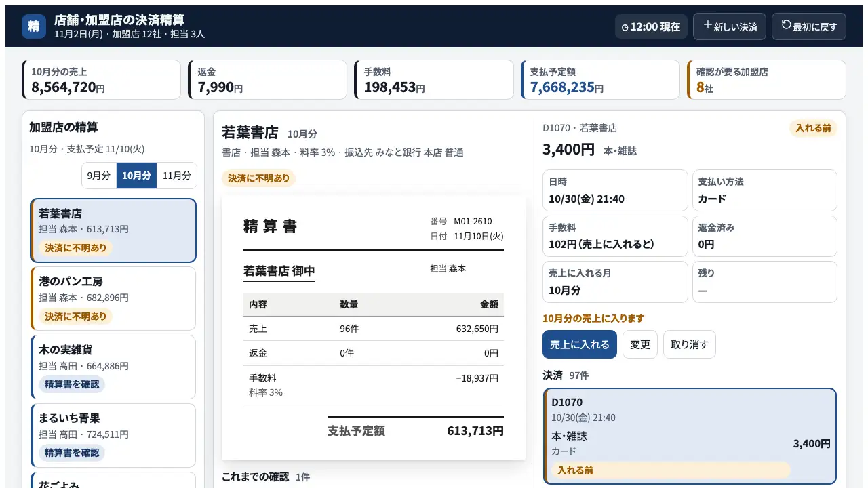Click the 取り消す button

point(689,344)
